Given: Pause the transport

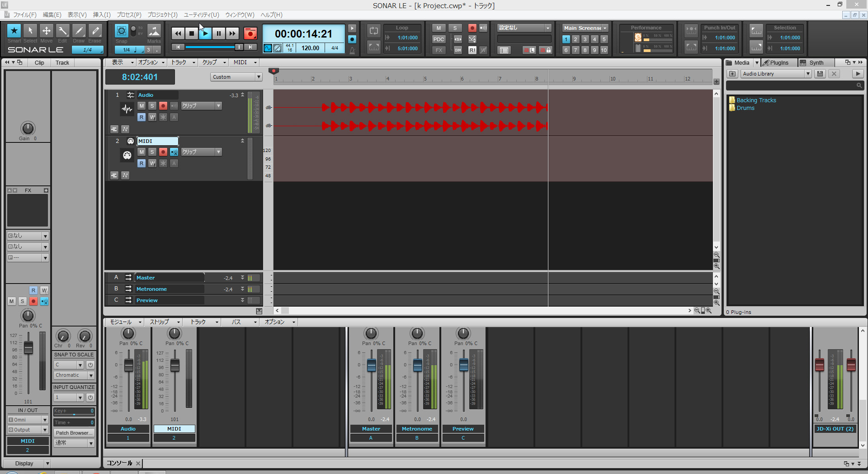Looking at the screenshot, I should point(219,33).
